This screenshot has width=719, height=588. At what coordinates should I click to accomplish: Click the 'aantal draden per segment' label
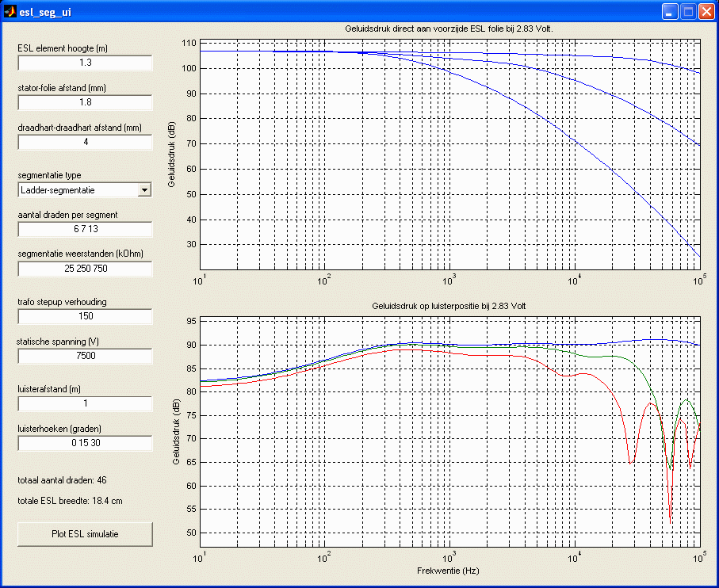click(68, 215)
